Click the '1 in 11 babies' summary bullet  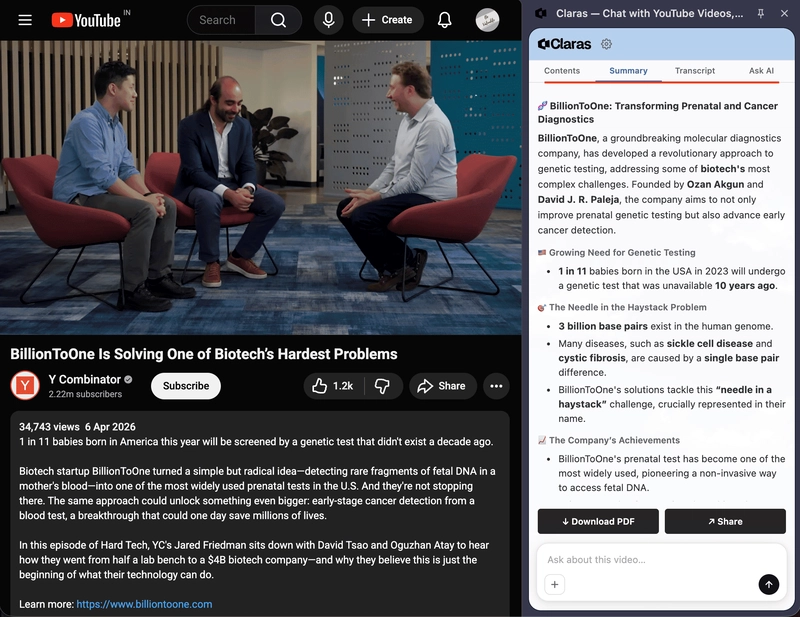pos(671,278)
